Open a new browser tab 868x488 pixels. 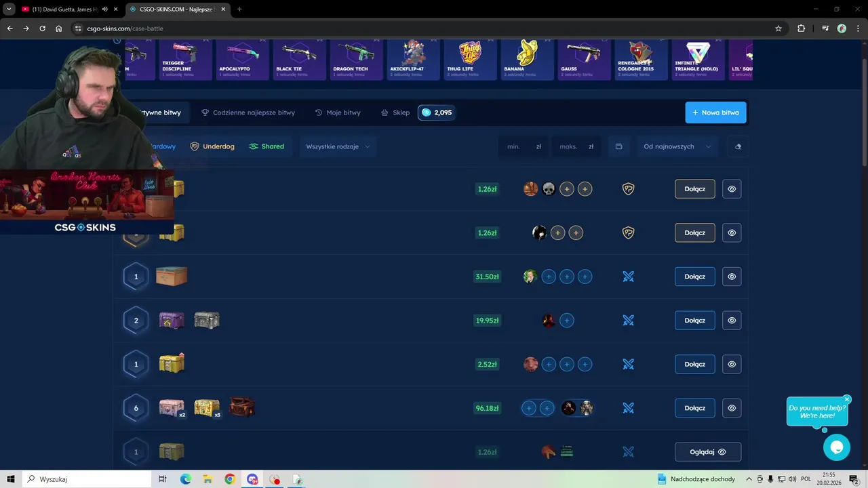tap(239, 9)
